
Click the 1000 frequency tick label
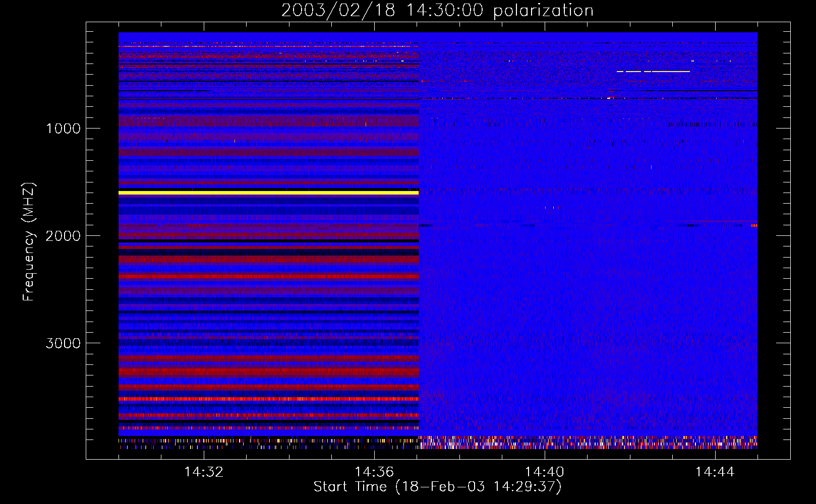(x=63, y=129)
